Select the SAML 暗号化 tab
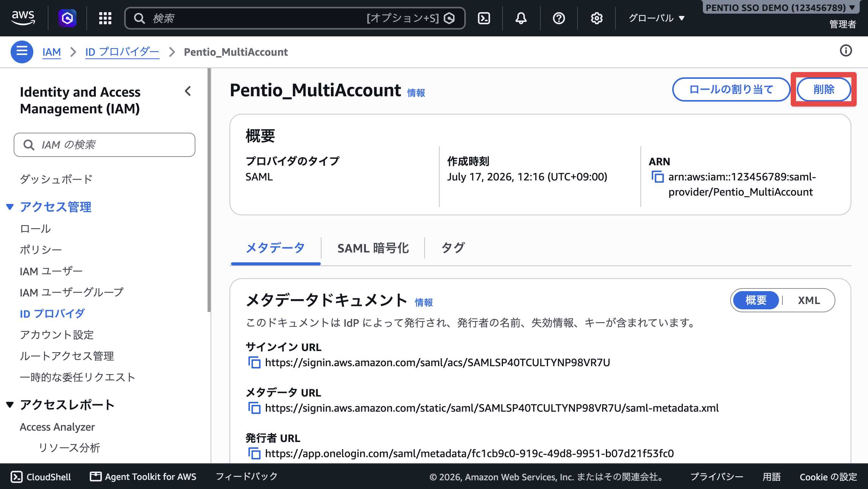The image size is (868, 489). (373, 248)
